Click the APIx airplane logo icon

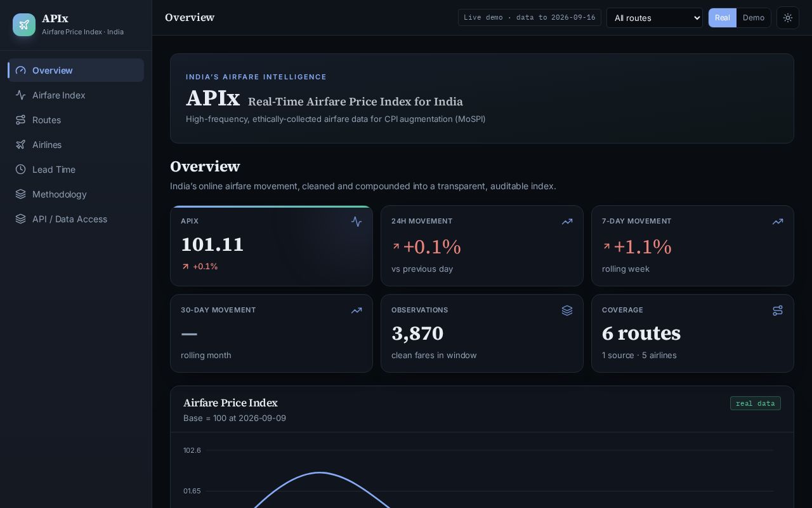[24, 25]
